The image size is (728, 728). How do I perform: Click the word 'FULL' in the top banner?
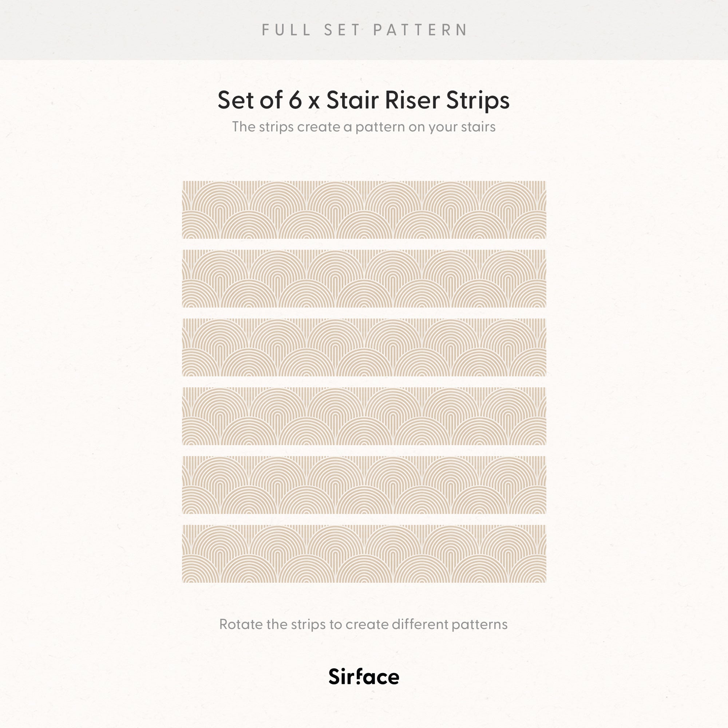(x=286, y=30)
